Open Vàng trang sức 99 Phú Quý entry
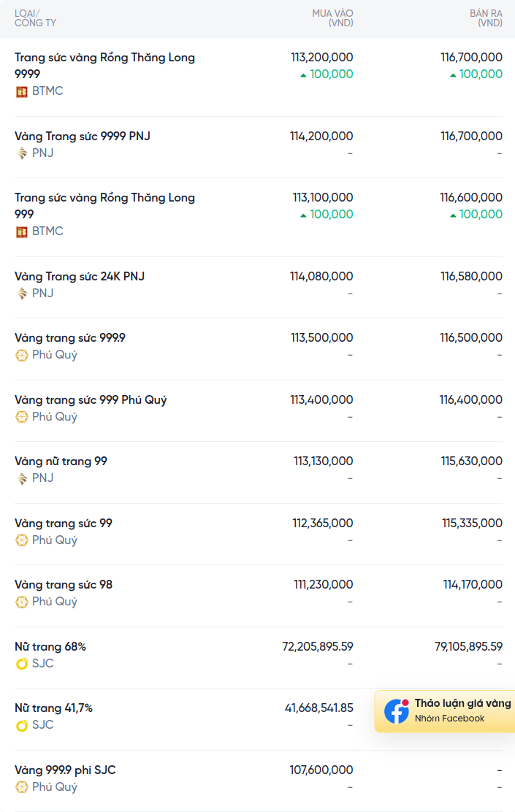 (258, 534)
